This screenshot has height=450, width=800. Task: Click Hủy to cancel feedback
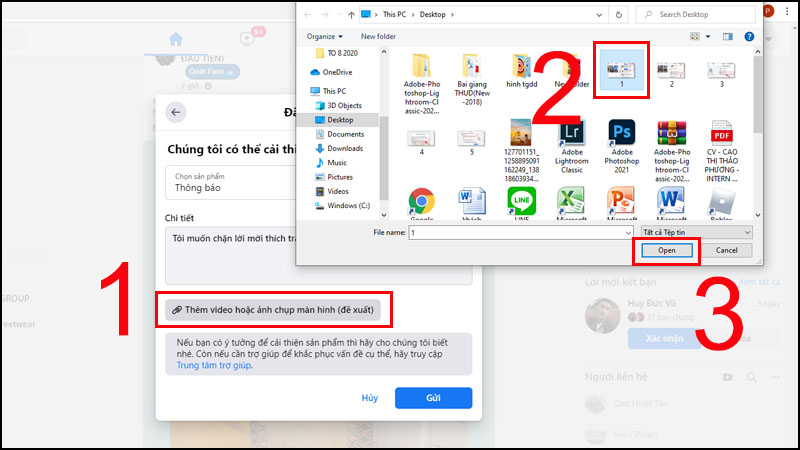pyautogui.click(x=369, y=398)
